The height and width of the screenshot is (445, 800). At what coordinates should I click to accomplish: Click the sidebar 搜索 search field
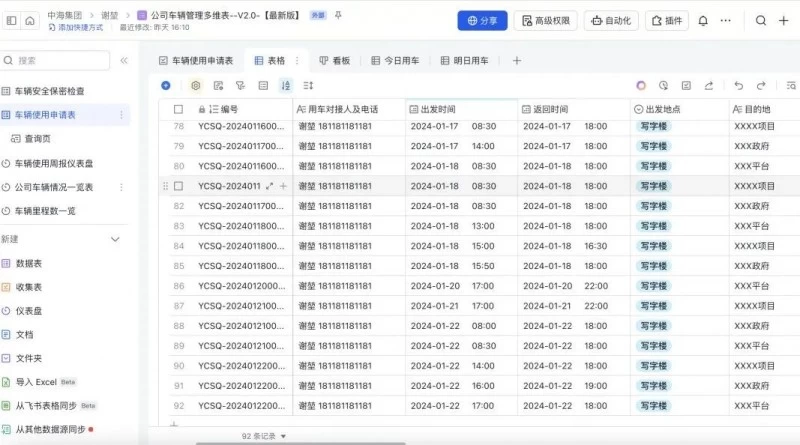tap(70, 60)
